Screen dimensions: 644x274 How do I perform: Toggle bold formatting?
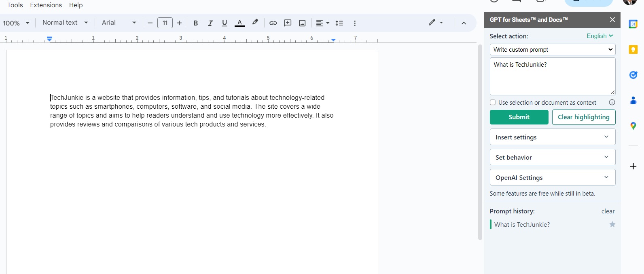[196, 23]
